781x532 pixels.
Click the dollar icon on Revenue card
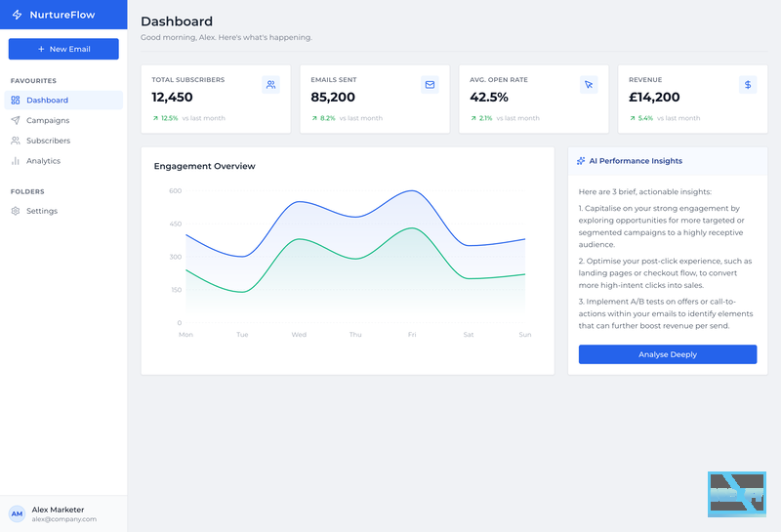748,85
